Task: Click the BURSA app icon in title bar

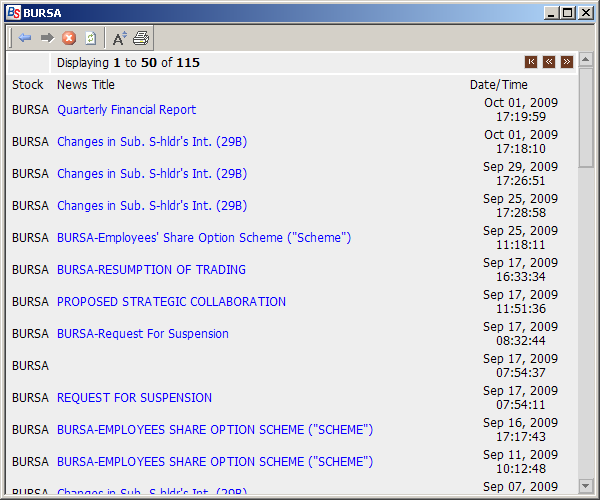Action: [14, 13]
